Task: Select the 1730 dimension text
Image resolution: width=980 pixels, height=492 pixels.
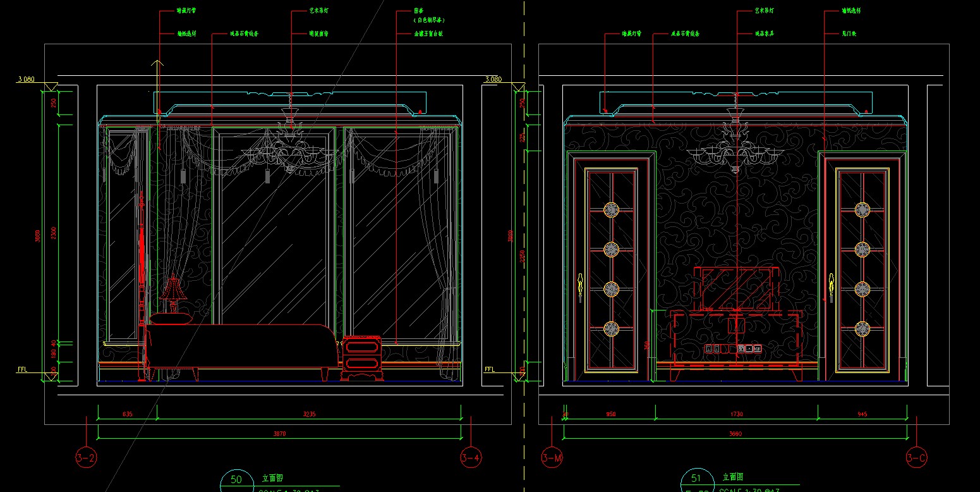Action: pyautogui.click(x=736, y=414)
